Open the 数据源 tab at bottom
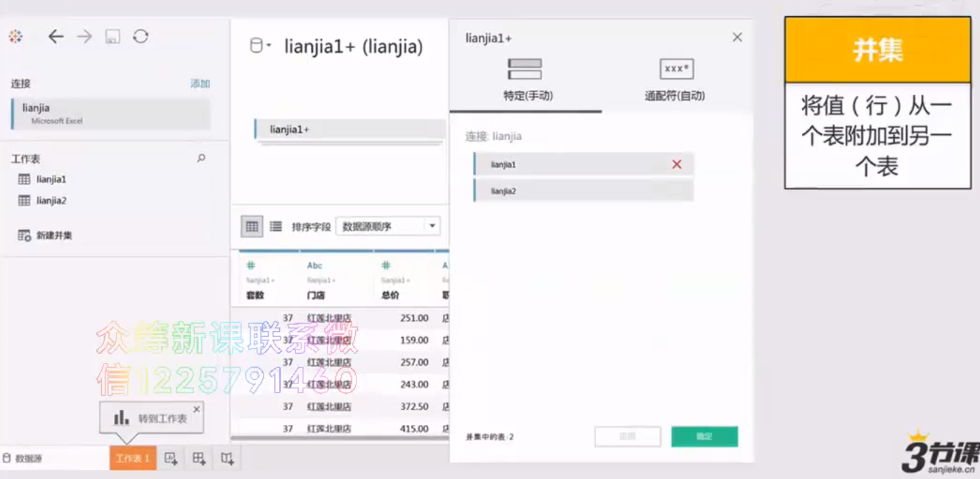 (x=22, y=459)
